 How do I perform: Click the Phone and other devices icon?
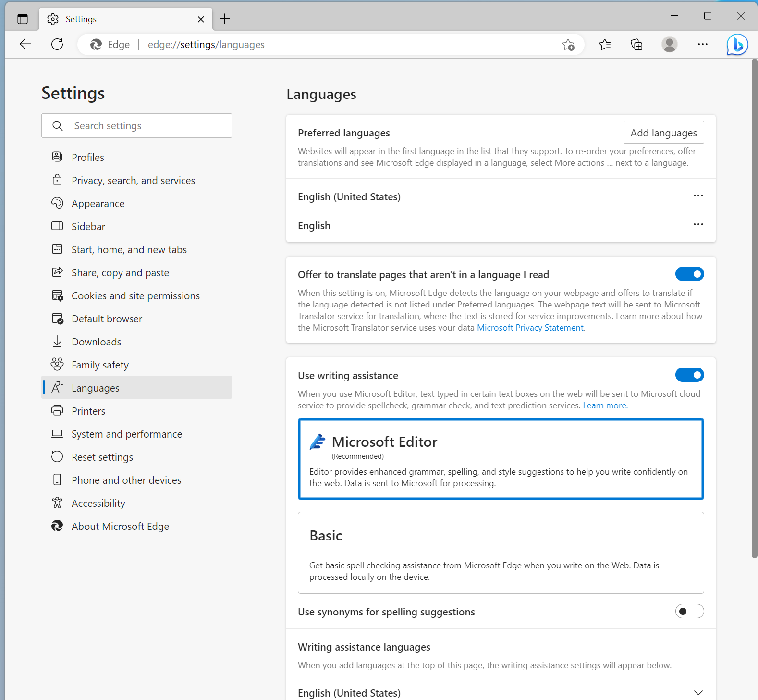point(57,479)
